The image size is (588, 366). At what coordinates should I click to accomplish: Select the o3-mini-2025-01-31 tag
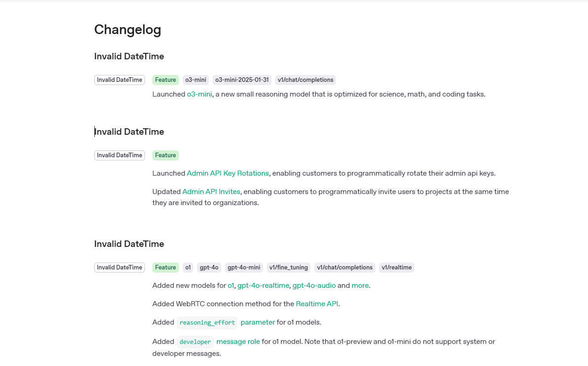pyautogui.click(x=242, y=80)
